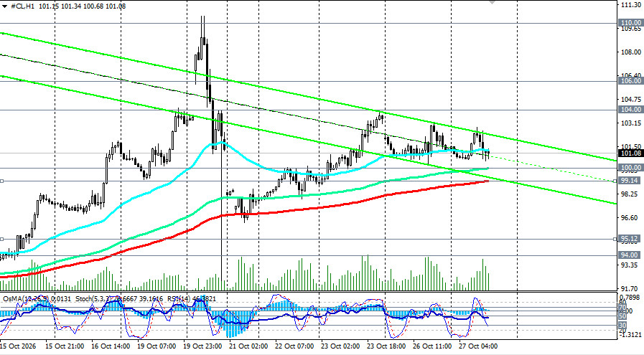Select the left anchor square of the 95.12 line
The width and height of the screenshot is (644, 355).
(x=1, y=239)
